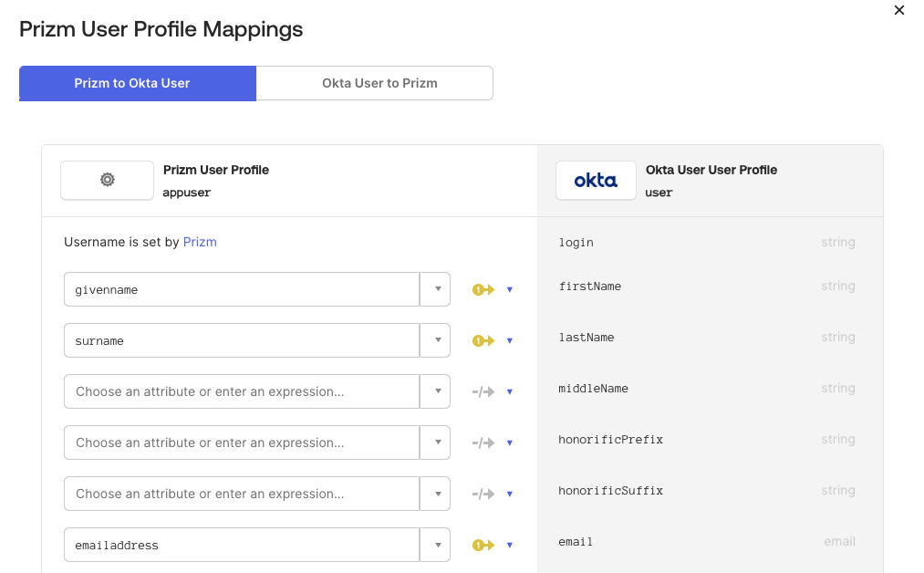Expand mapping options for email
Screen dimensions: 924x573
click(510, 546)
